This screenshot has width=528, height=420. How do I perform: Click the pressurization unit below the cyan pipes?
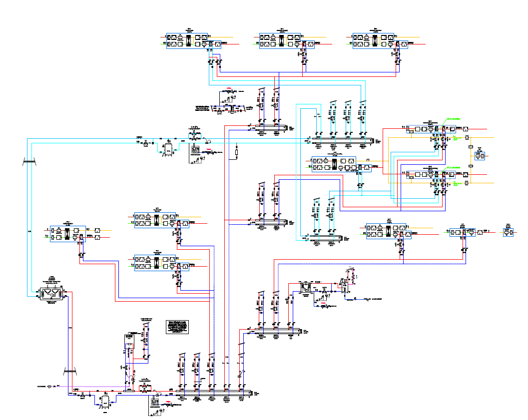coord(195,149)
